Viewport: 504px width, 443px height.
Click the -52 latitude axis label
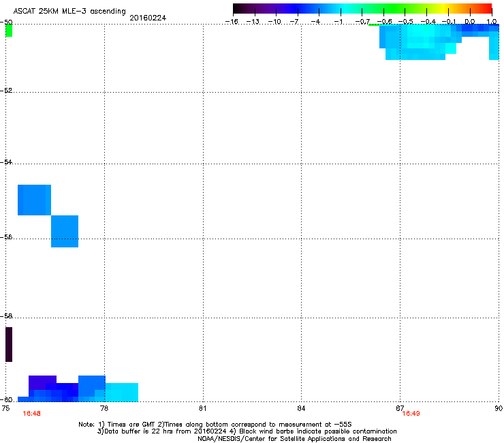coord(6,91)
